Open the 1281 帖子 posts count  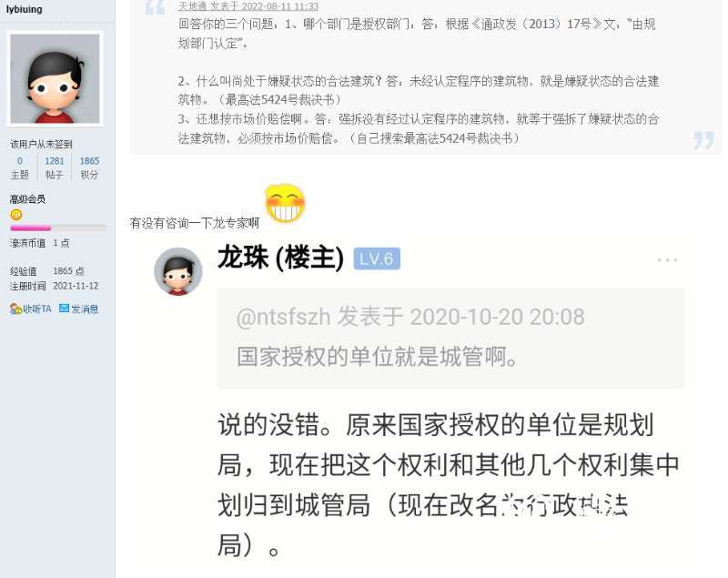click(x=55, y=167)
